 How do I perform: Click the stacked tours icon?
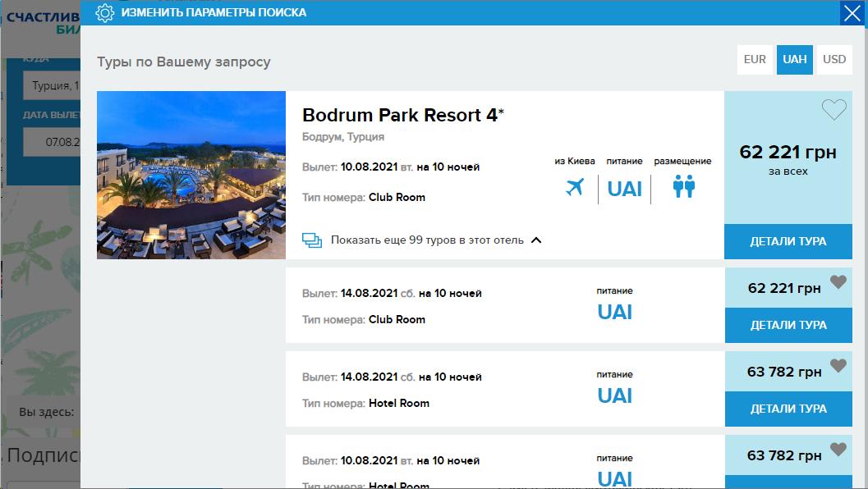point(312,240)
